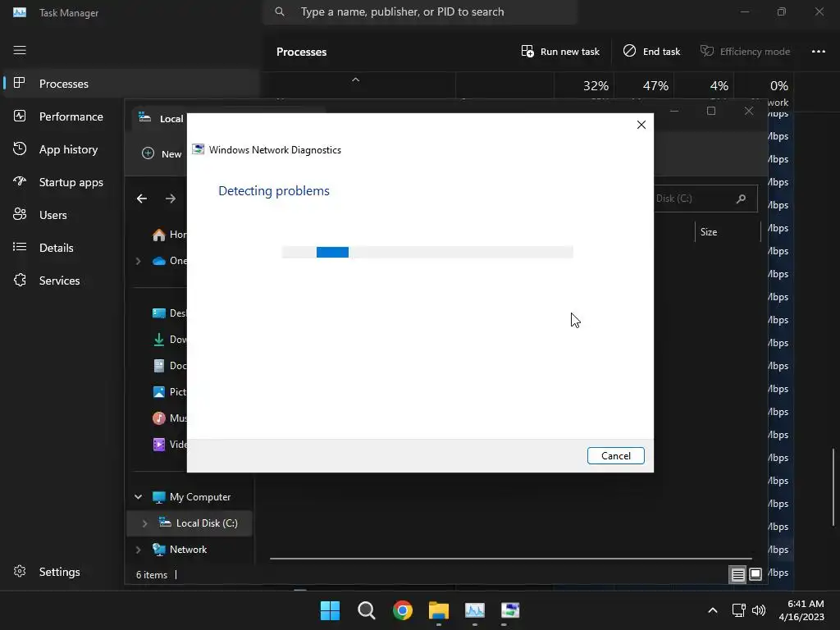Click the Efficiency mode button
Viewport: 840px width, 630px height.
745,52
